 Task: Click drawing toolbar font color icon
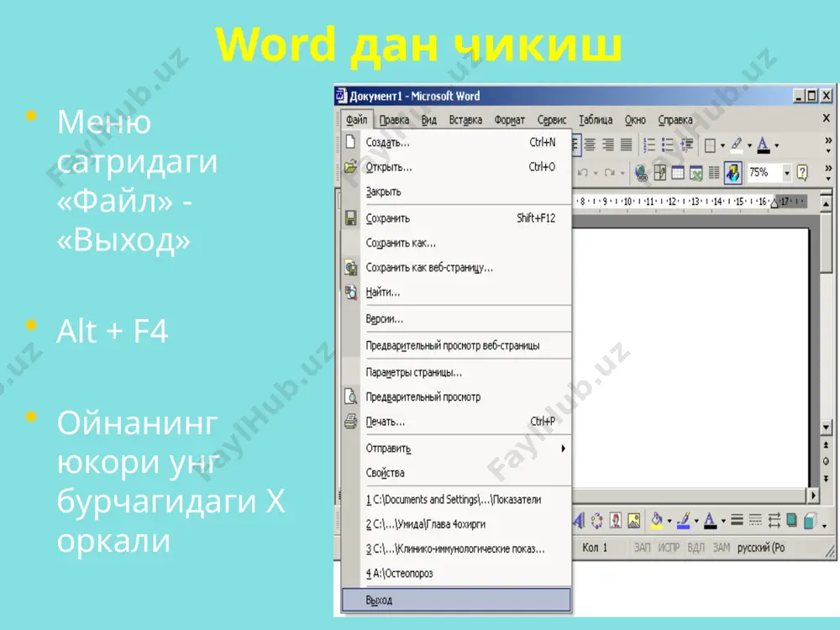click(x=711, y=520)
